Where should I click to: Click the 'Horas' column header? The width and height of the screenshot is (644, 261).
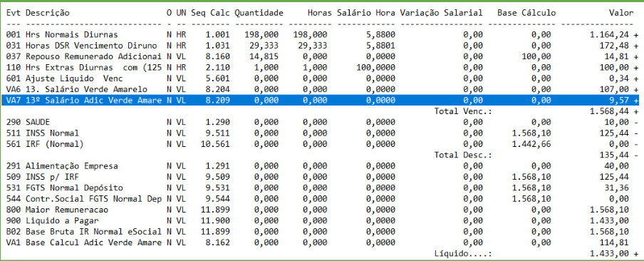coord(319,13)
